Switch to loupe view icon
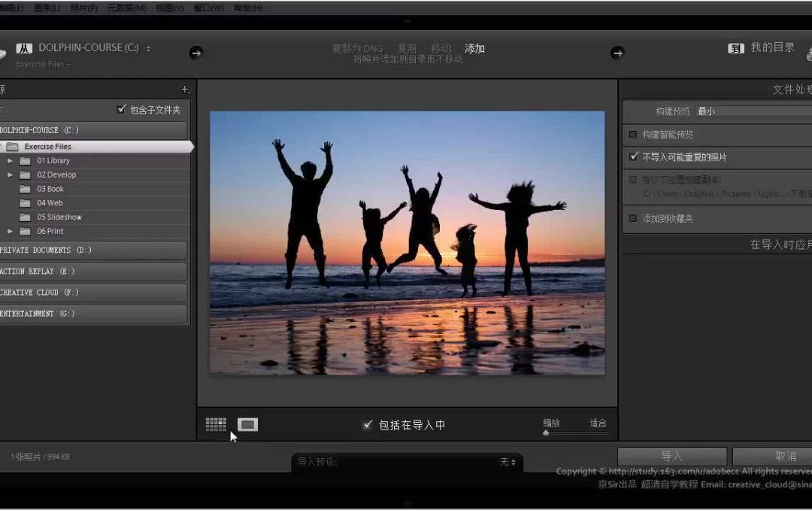The height and width of the screenshot is (510, 812). click(x=247, y=424)
